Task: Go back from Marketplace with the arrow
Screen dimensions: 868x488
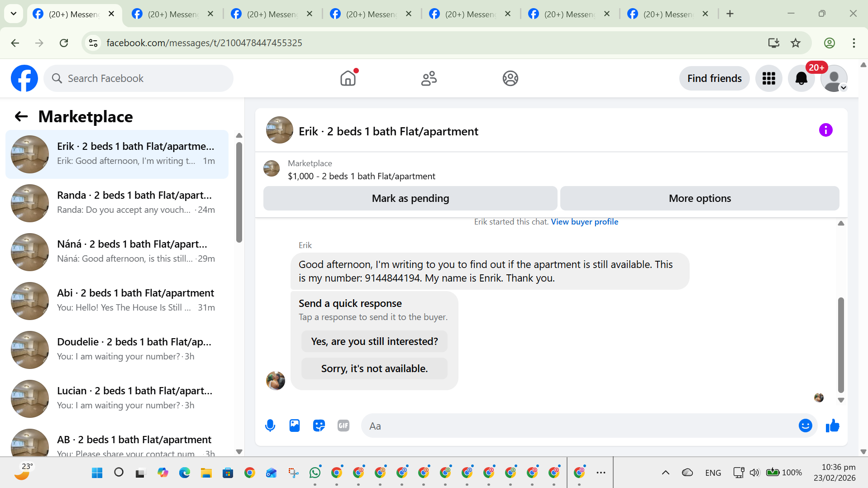Action: click(21, 117)
